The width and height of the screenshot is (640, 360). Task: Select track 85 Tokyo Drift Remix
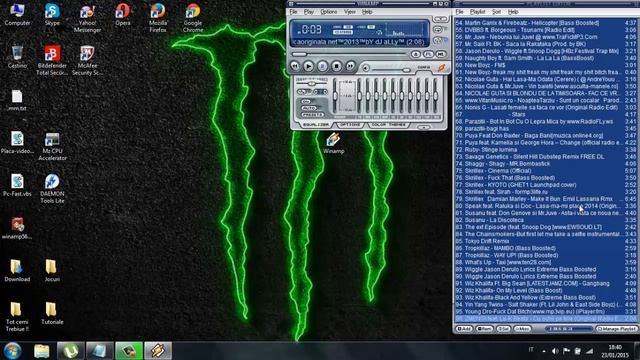pyautogui.click(x=546, y=241)
